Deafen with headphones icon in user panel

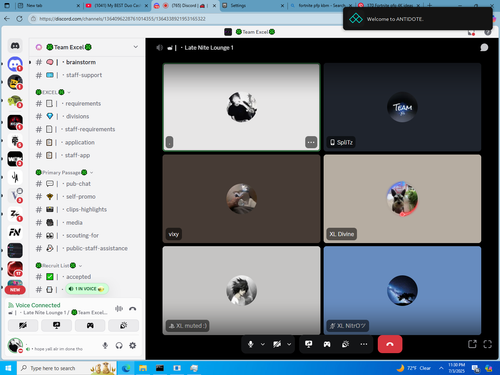pyautogui.click(x=119, y=346)
